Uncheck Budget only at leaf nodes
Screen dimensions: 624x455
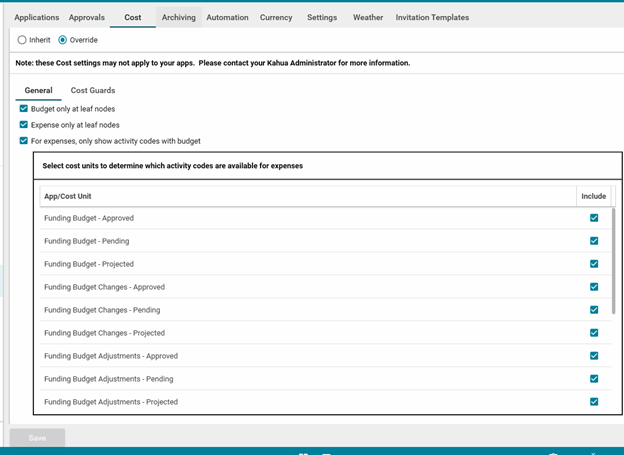pyautogui.click(x=23, y=109)
